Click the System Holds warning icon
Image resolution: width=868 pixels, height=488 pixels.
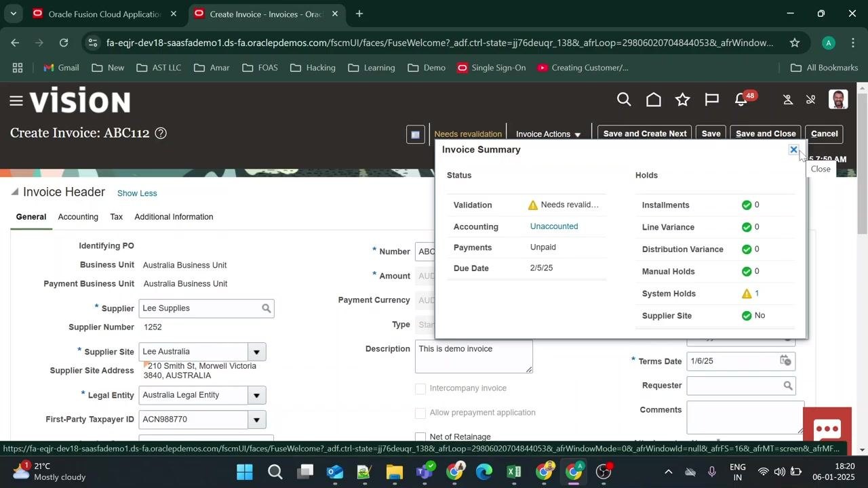coord(747,293)
